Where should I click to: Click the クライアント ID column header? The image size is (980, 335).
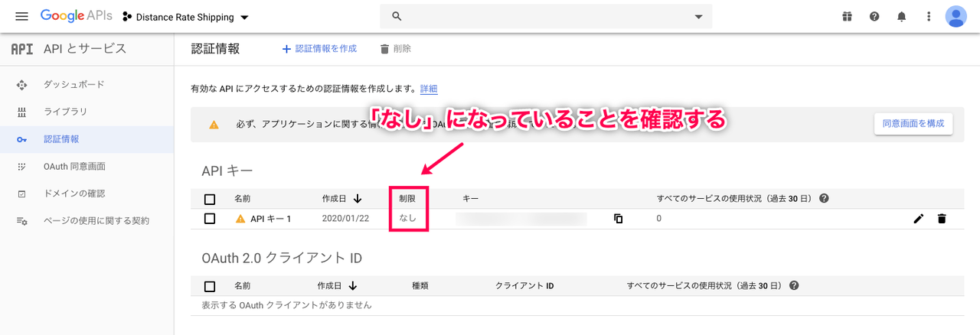[524, 286]
